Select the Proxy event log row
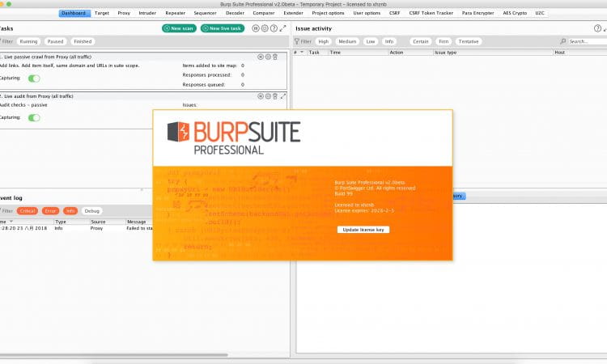Image resolution: width=607 pixels, height=364 pixels. click(76, 228)
